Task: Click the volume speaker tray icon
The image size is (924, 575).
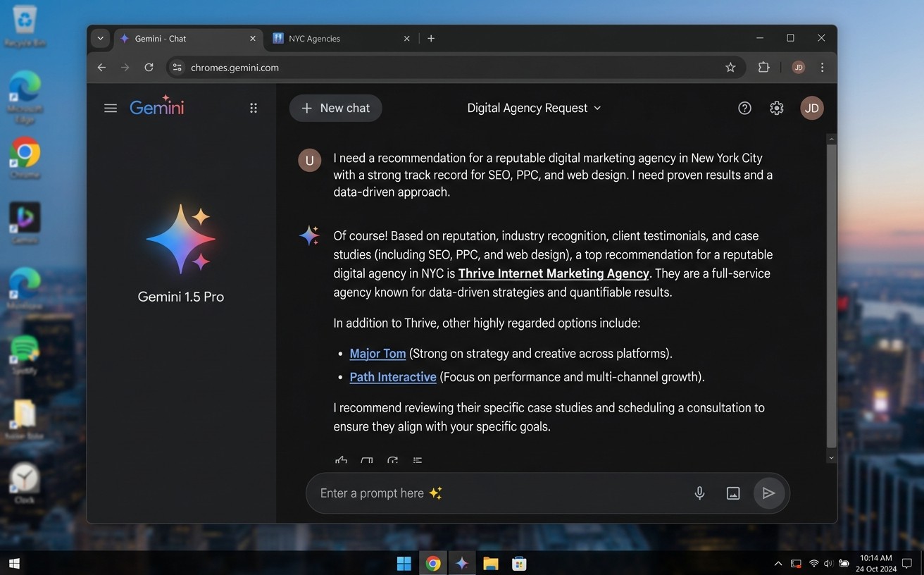Action: [x=828, y=563]
